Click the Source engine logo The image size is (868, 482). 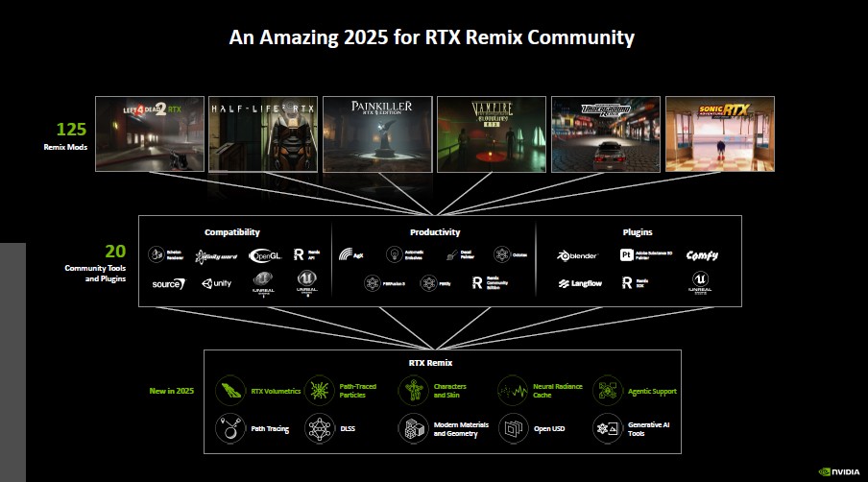pos(169,284)
